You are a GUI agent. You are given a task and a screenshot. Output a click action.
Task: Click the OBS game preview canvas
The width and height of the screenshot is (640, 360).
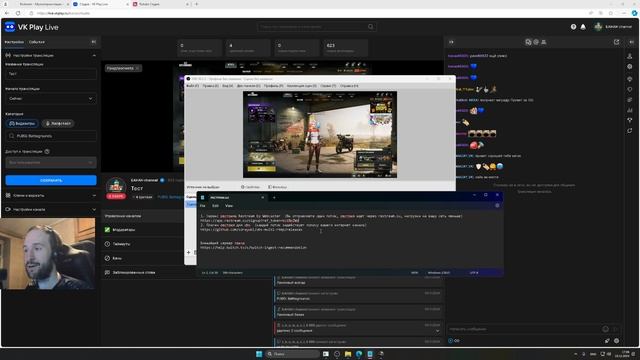[320, 135]
